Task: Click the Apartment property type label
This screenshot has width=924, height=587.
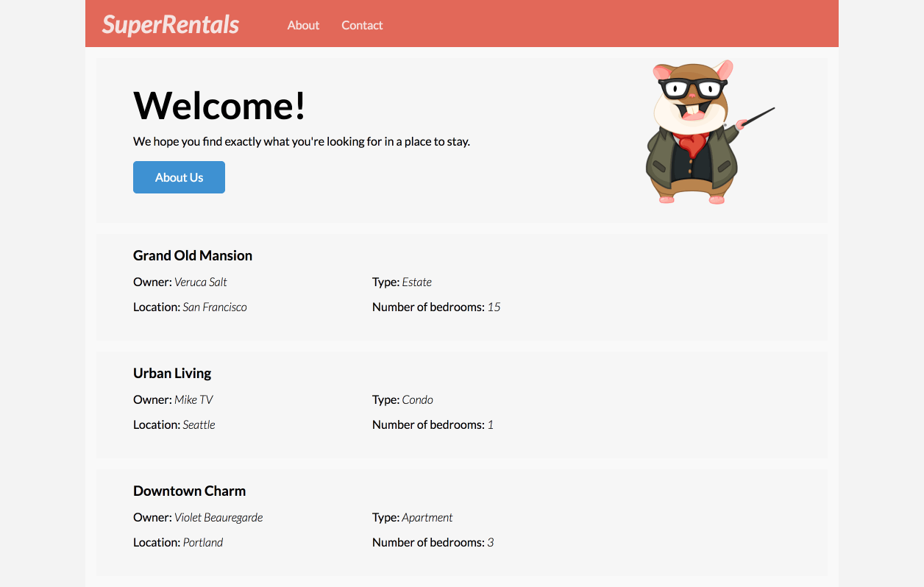Action: click(427, 517)
